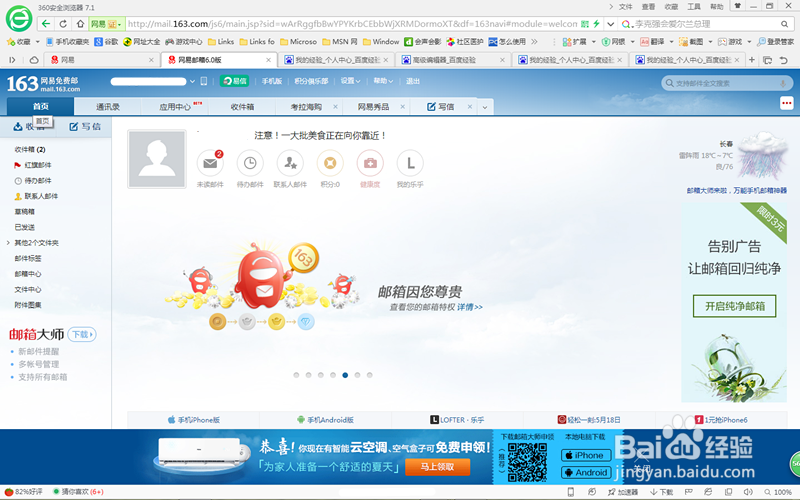Viewport: 800px width, 500px height.
Task: Click the 退出 logout link
Action: click(412, 81)
